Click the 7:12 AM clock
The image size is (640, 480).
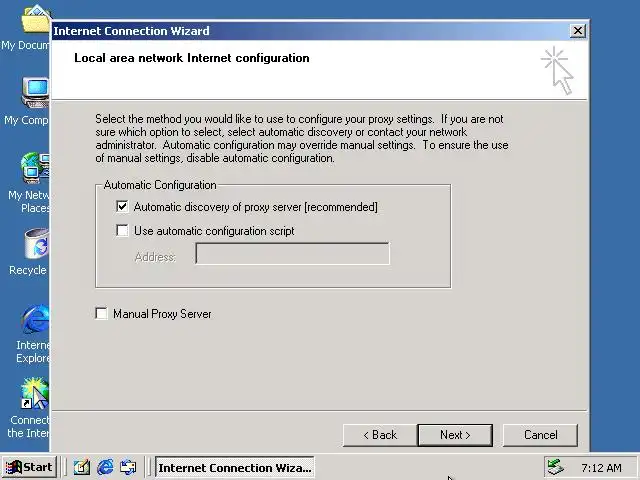[x=601, y=468]
